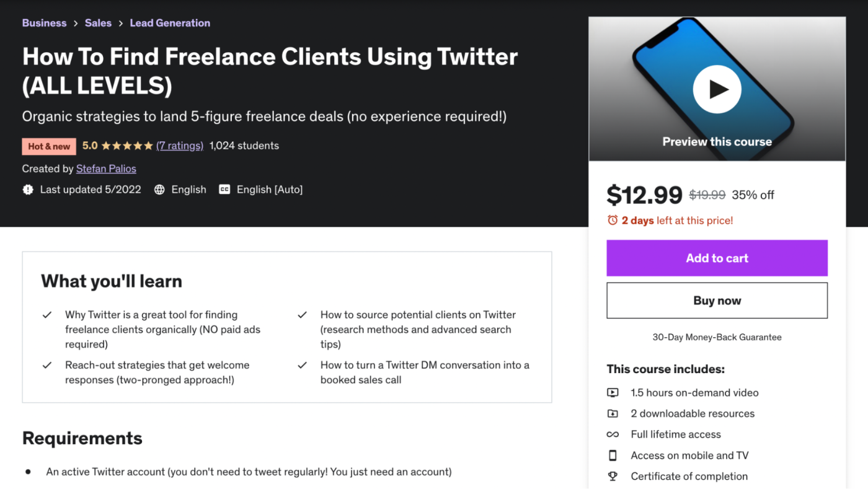
Task: Open instructor Stefan Palios profile link
Action: 106,169
